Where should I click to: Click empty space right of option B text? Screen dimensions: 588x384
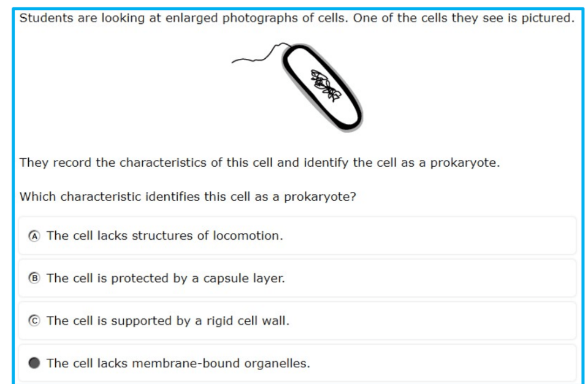[x=429, y=278]
